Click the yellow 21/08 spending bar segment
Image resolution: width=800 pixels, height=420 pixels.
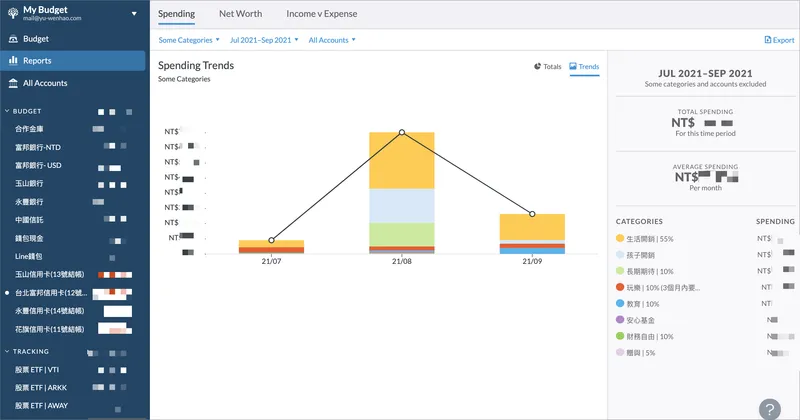click(x=402, y=160)
